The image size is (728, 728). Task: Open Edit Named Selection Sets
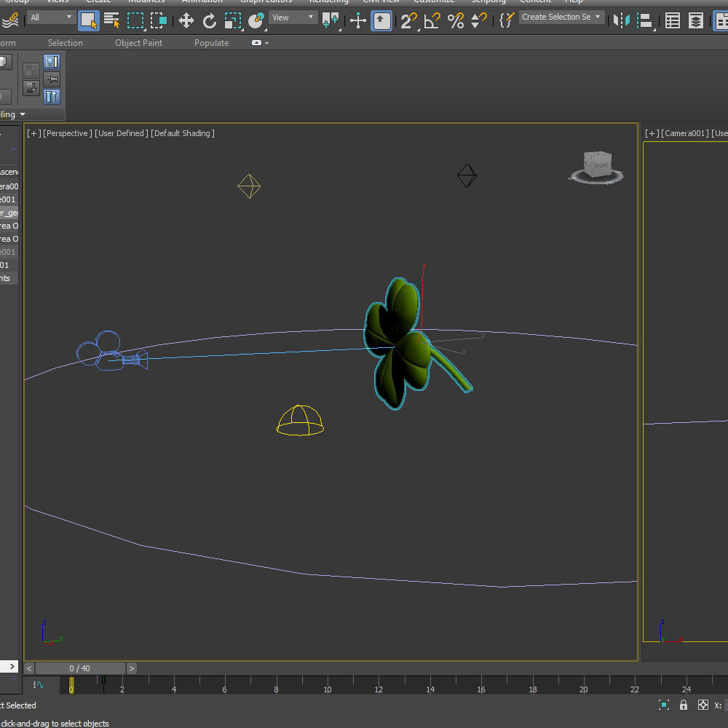[506, 20]
